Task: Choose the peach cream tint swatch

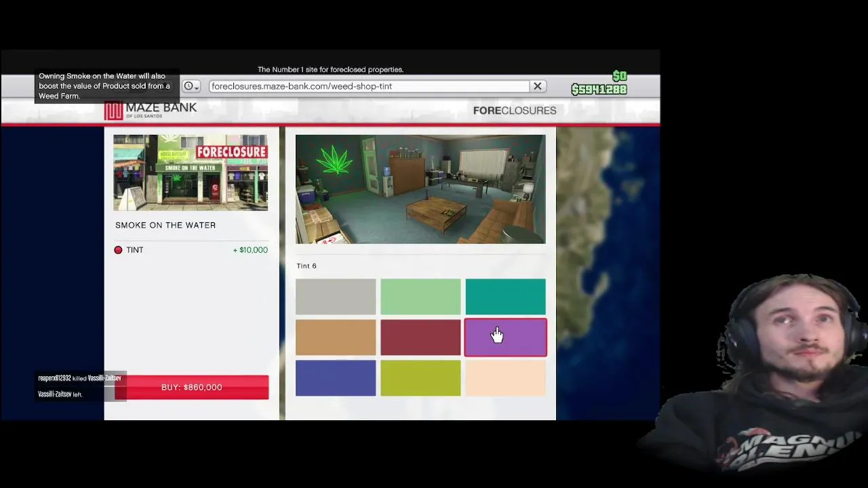Action: (505, 378)
